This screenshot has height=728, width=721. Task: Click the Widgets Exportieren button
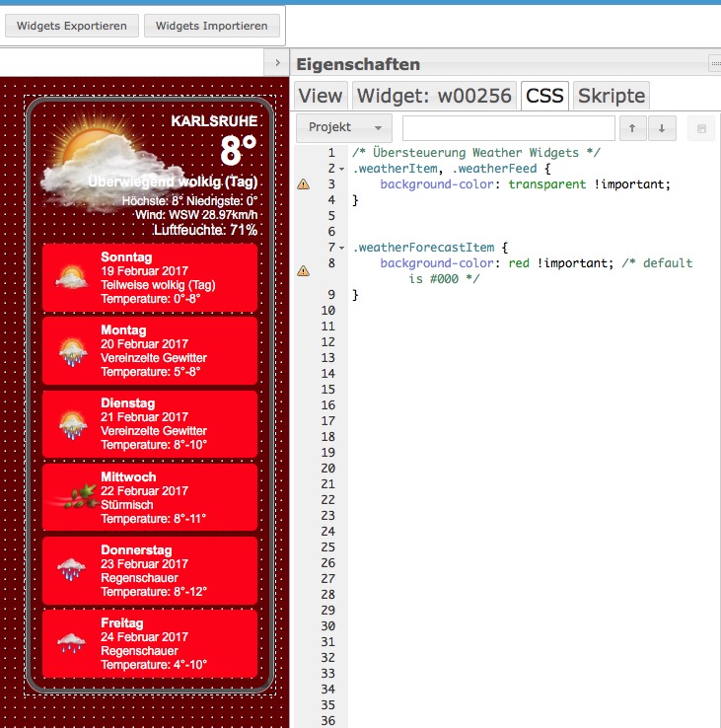(72, 26)
